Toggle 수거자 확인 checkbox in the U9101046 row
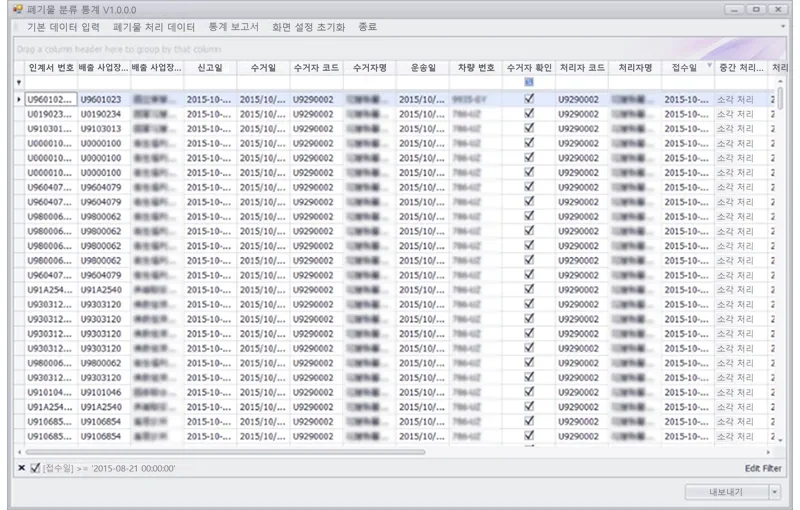 529,392
